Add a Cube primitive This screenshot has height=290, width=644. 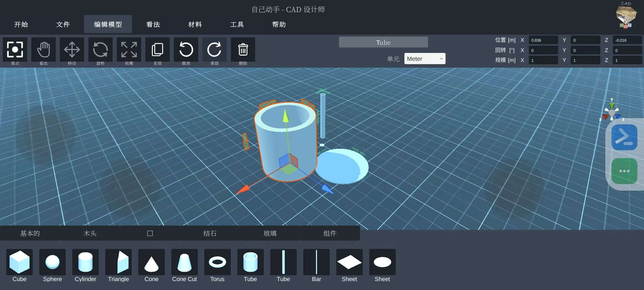(19, 262)
